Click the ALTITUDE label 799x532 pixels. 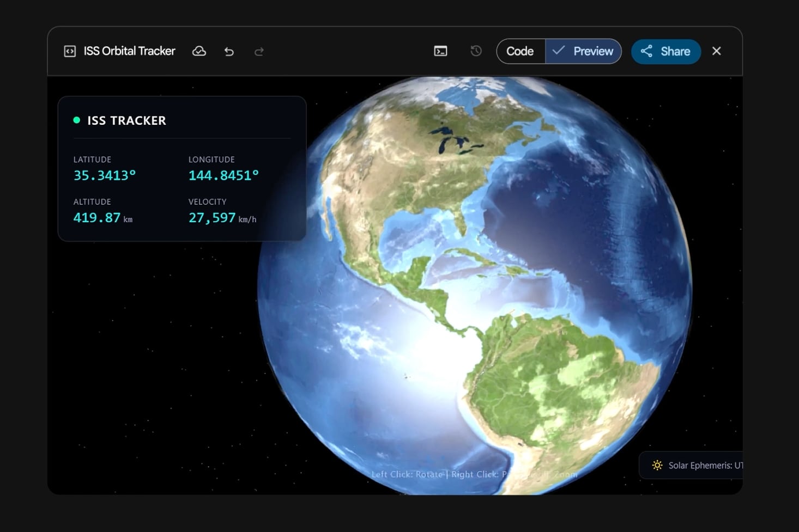pos(92,201)
